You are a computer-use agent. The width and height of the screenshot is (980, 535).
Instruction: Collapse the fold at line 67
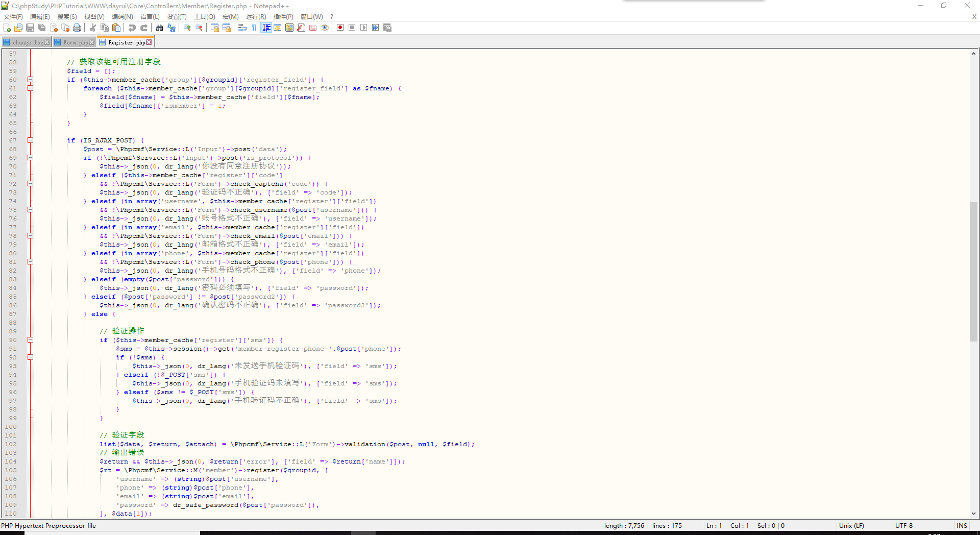pos(30,140)
